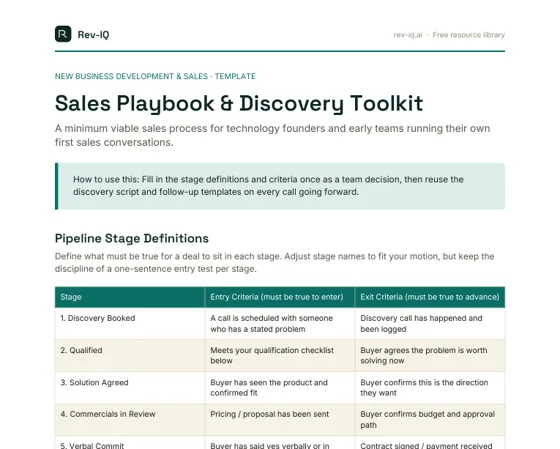
Task: Select 'Discovery call has happened and been logged' cell
Action: click(430, 324)
